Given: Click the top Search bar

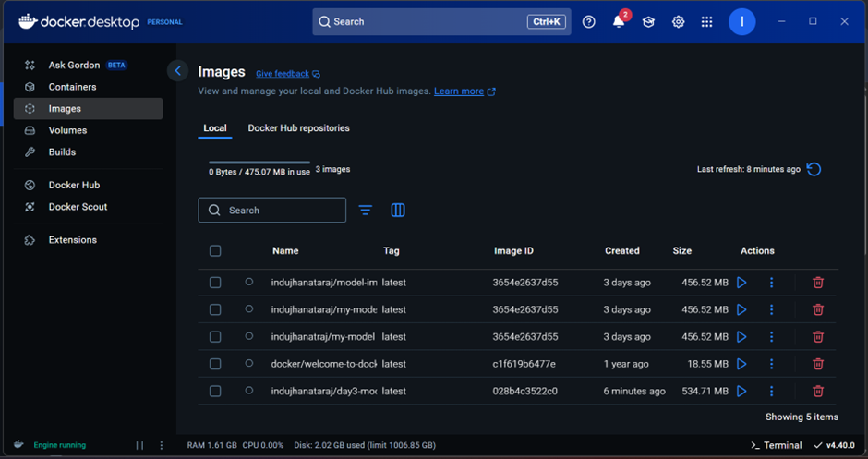Looking at the screenshot, I should pyautogui.click(x=441, y=21).
